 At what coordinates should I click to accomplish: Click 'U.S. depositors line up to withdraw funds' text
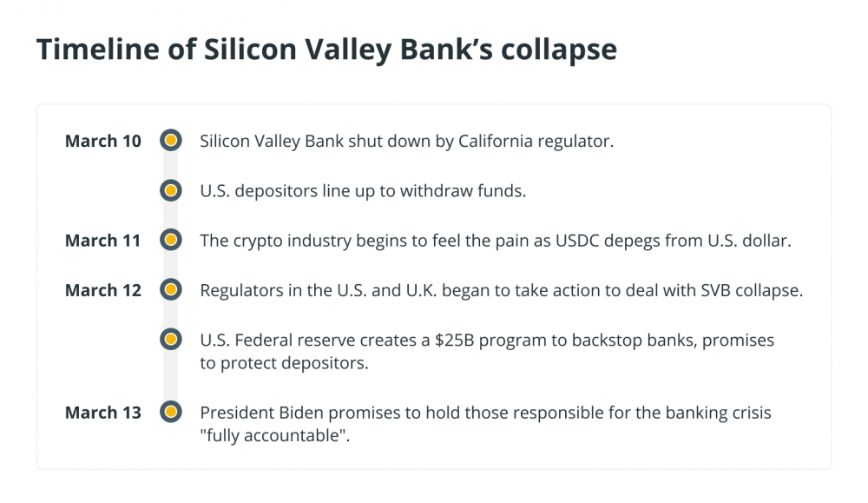pyautogui.click(x=363, y=190)
